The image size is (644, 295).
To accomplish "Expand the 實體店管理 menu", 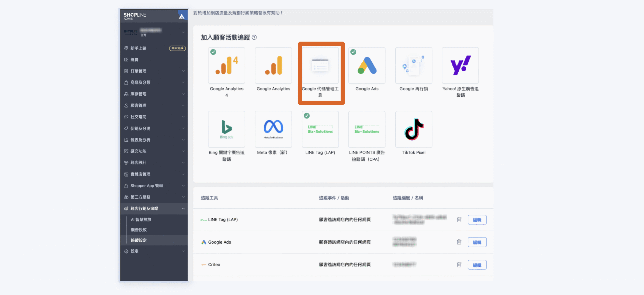I will click(x=154, y=174).
